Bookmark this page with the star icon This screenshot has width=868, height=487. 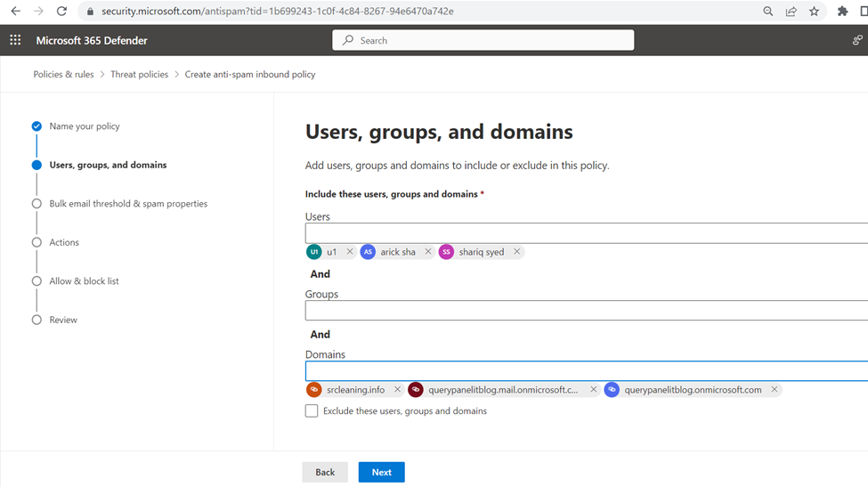(814, 11)
